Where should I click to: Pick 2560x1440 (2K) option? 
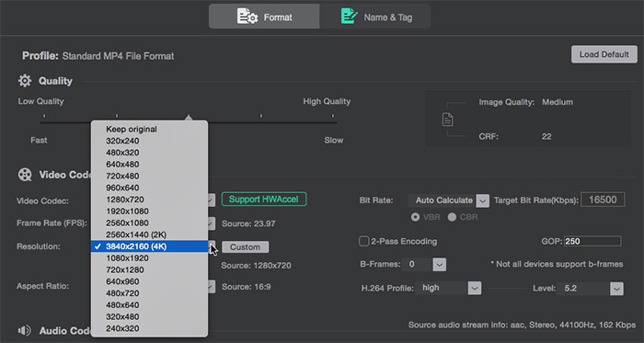pos(149,234)
